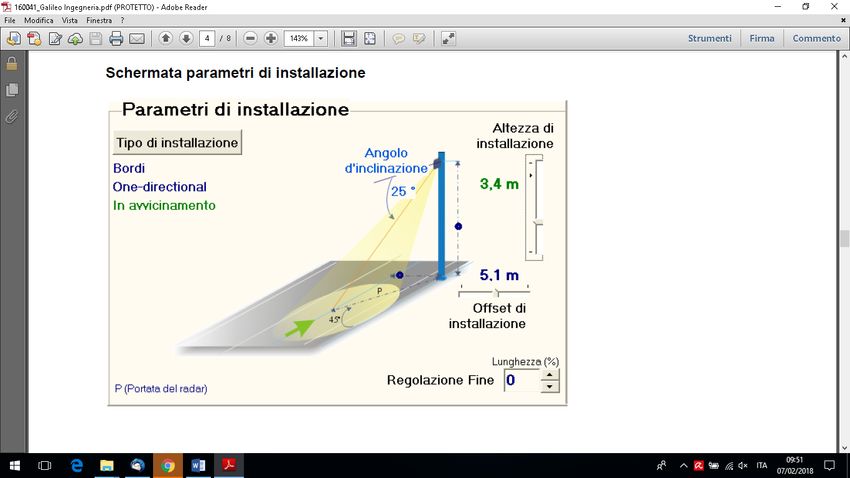The height and width of the screenshot is (478, 850).
Task: Open the security lock panel
Action: pos(12,64)
